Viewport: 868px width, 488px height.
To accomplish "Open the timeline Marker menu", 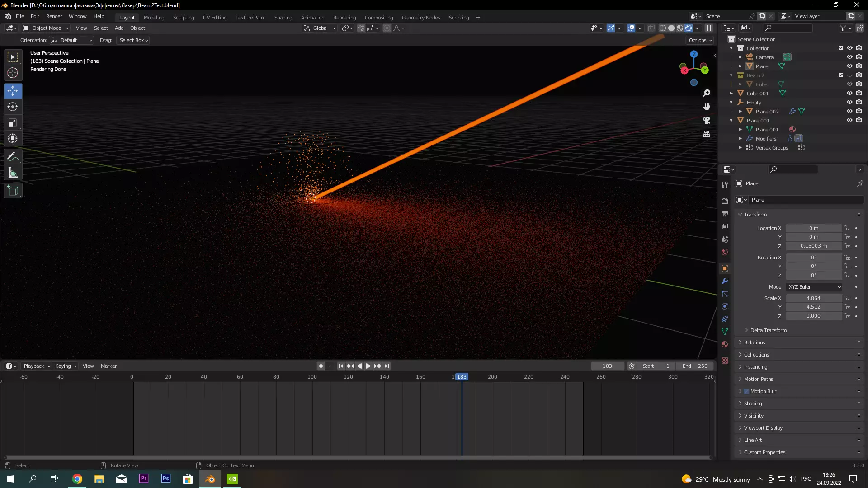I will point(108,366).
